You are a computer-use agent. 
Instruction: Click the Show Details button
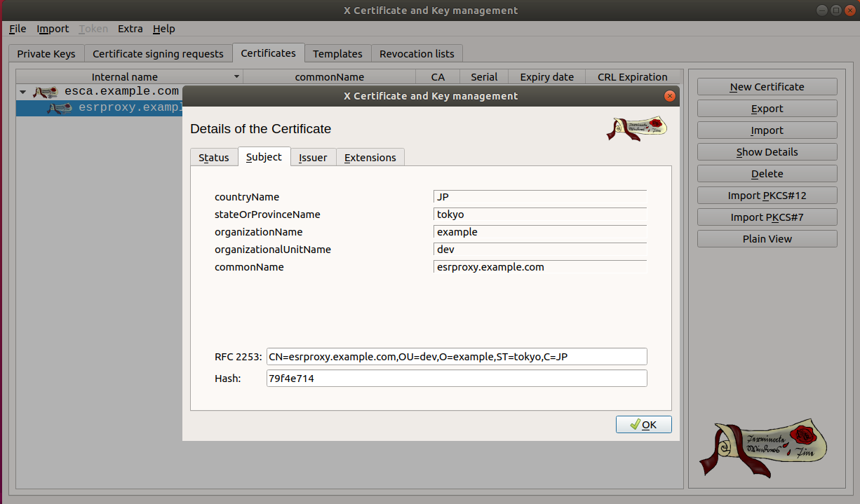(767, 152)
